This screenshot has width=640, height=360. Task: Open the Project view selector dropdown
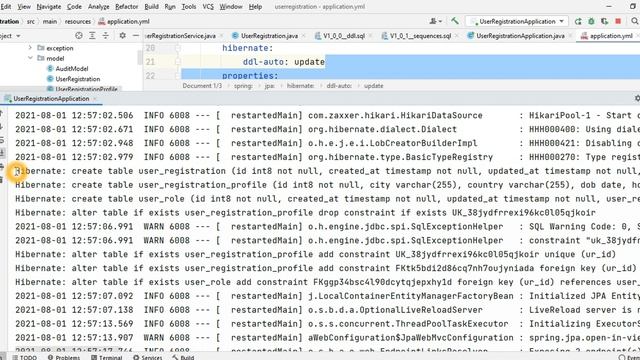[x=10, y=36]
